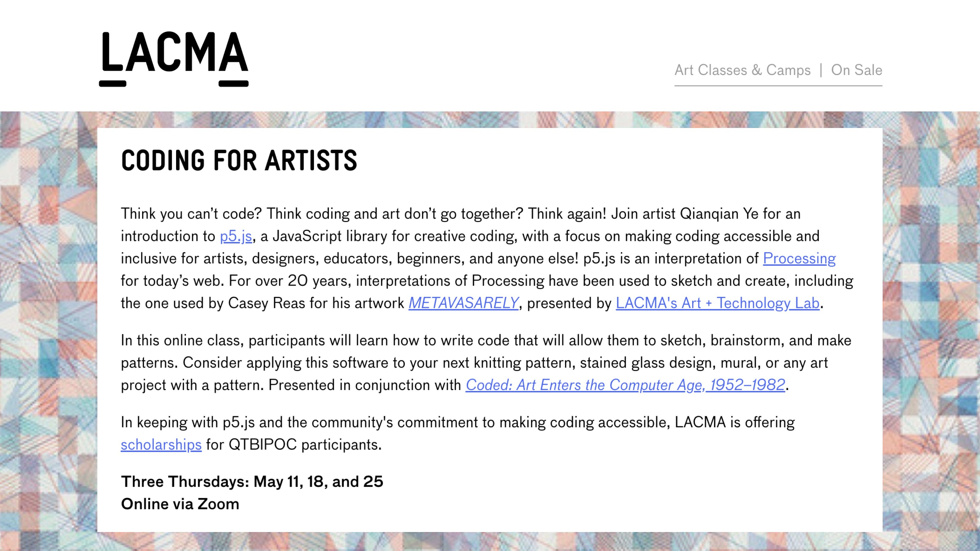Click the 'Think you can't code?' opening sentence
This screenshot has height=551, width=980.
click(191, 214)
